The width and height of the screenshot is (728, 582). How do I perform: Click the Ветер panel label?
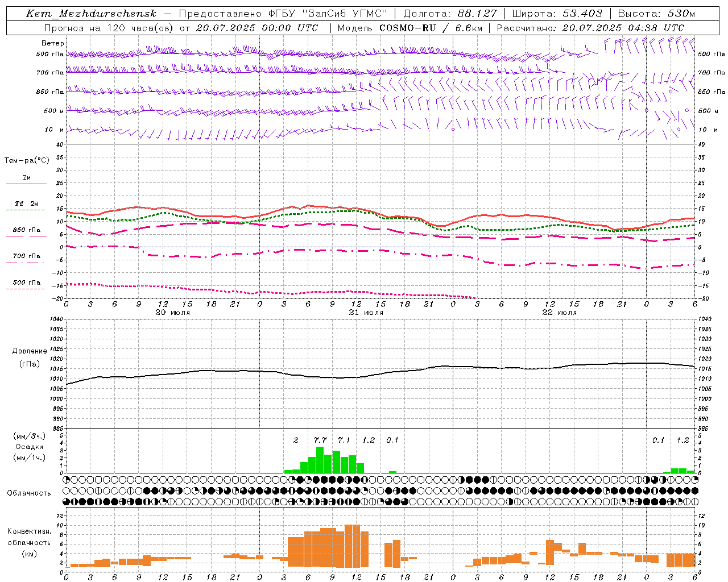tap(53, 43)
